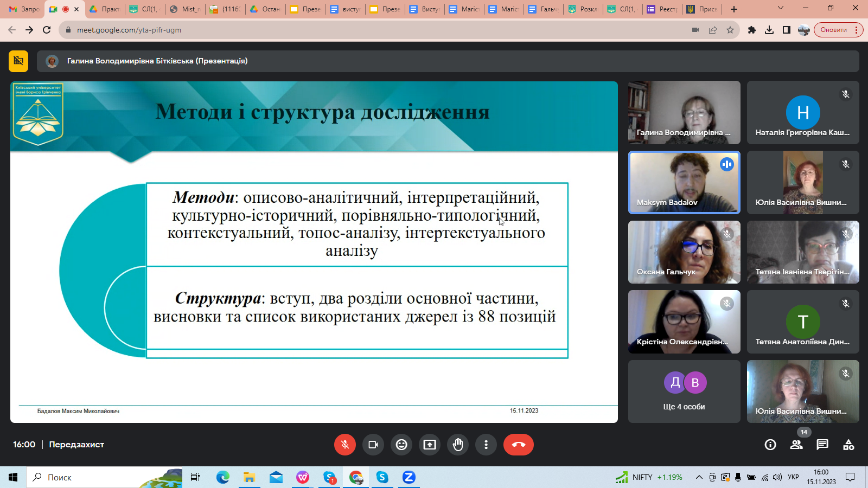Open a new browser tab
868x488 pixels.
tap(734, 9)
